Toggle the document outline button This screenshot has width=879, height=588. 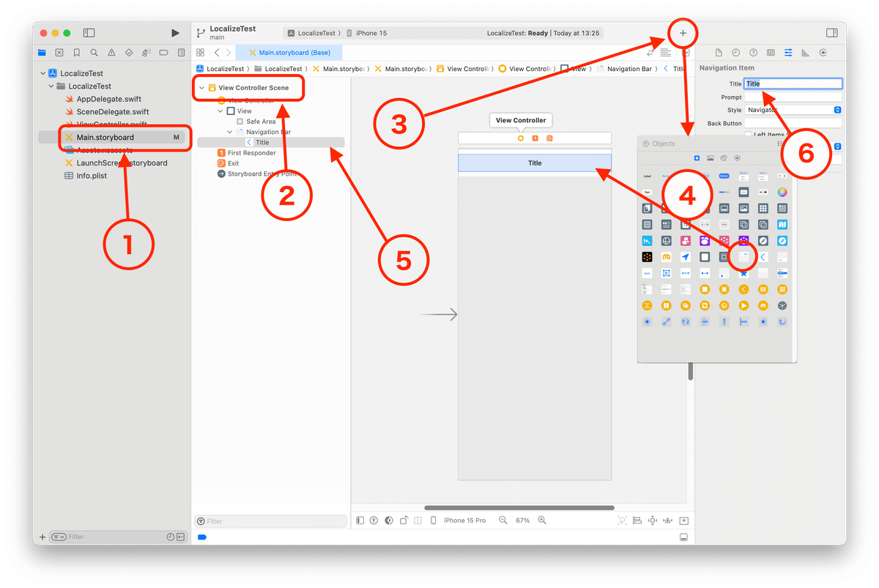(360, 521)
